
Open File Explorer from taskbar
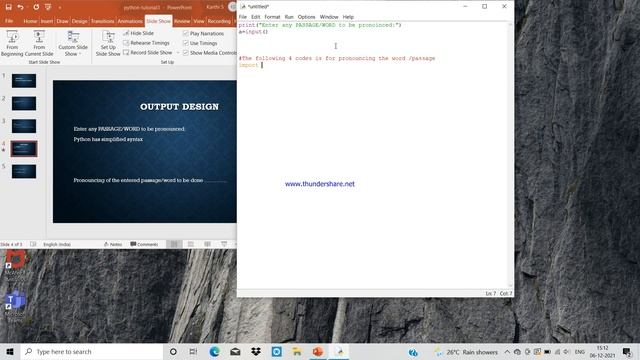coord(297,351)
